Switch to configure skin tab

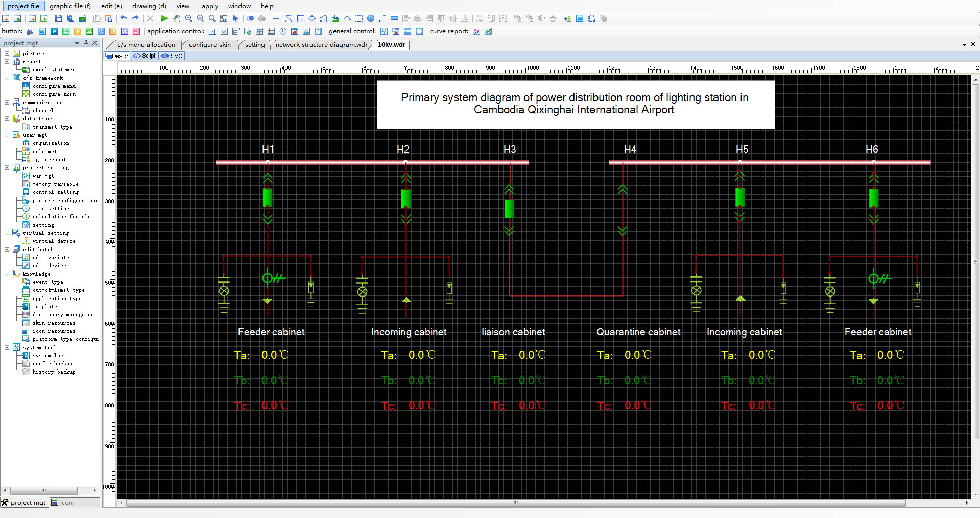[210, 45]
